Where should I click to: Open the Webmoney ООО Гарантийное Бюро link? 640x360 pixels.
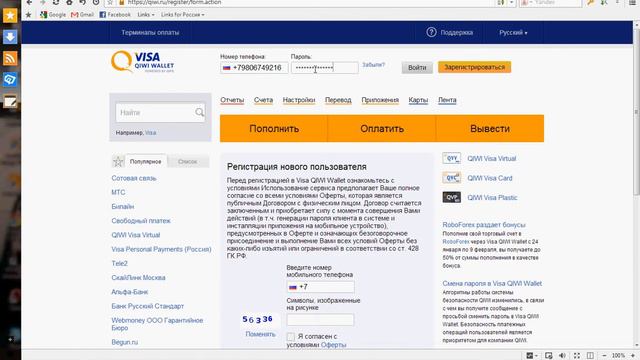(157, 324)
